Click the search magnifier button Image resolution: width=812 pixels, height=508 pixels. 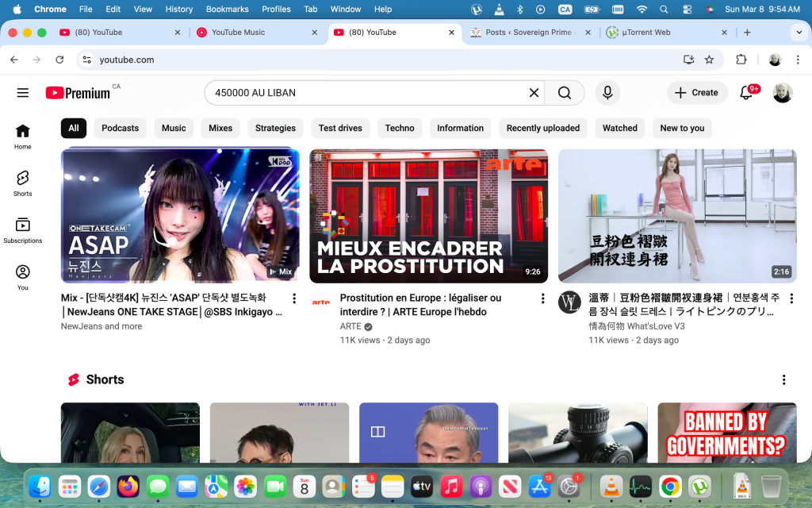(x=565, y=93)
